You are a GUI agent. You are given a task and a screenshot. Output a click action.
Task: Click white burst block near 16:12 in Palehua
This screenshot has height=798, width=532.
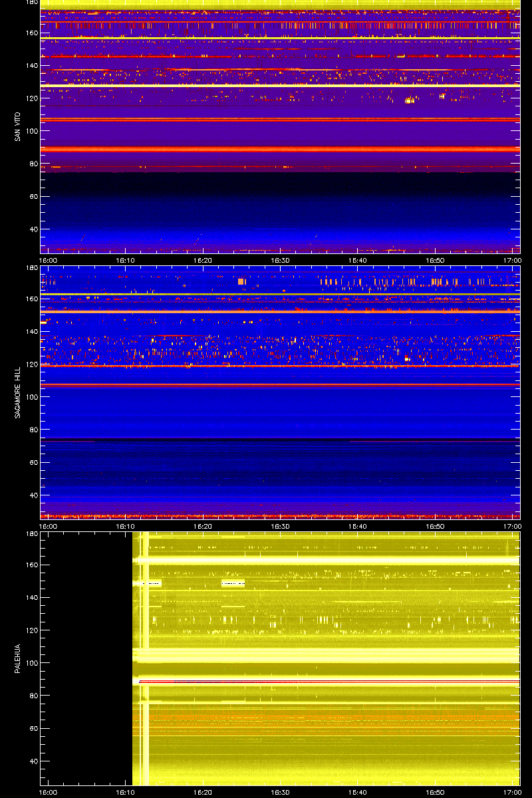point(148,583)
